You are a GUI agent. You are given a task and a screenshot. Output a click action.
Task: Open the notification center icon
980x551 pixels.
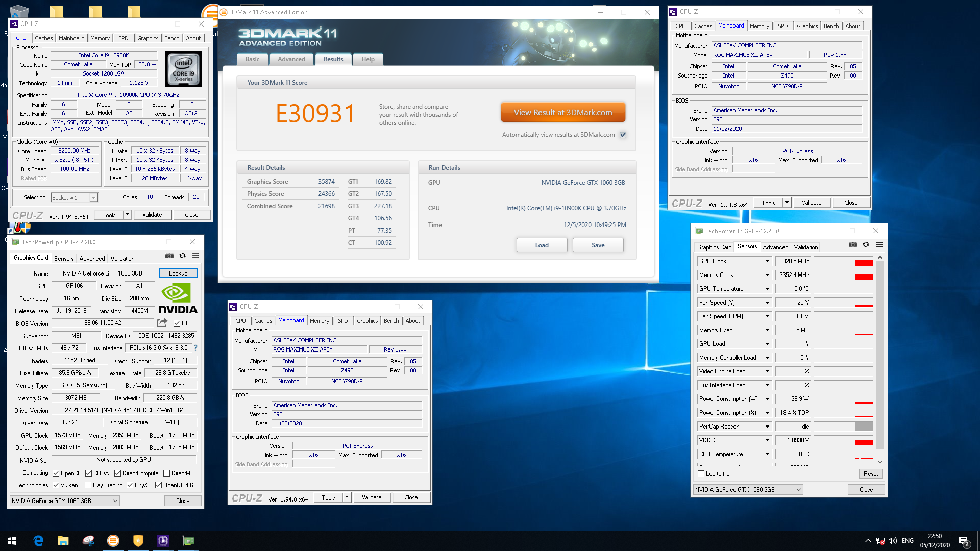click(x=964, y=541)
